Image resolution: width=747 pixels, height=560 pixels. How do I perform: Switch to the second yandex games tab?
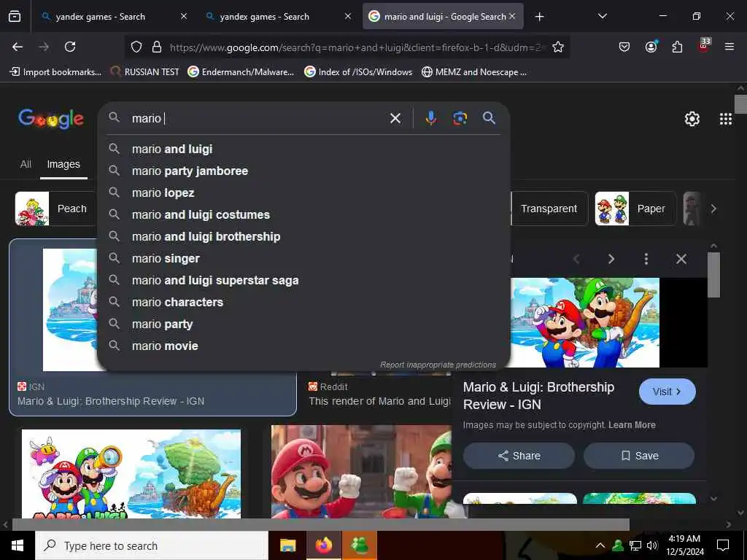(x=264, y=17)
